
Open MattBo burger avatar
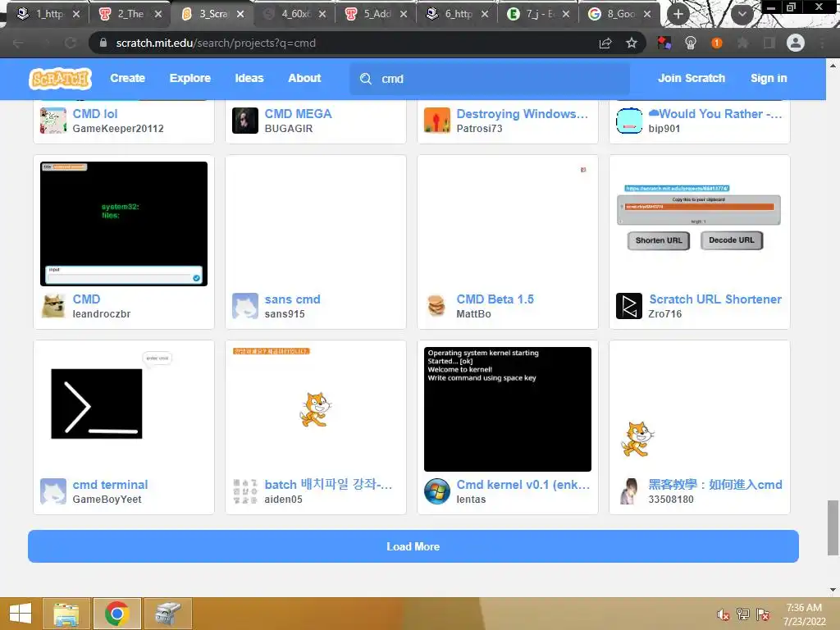[436, 305]
